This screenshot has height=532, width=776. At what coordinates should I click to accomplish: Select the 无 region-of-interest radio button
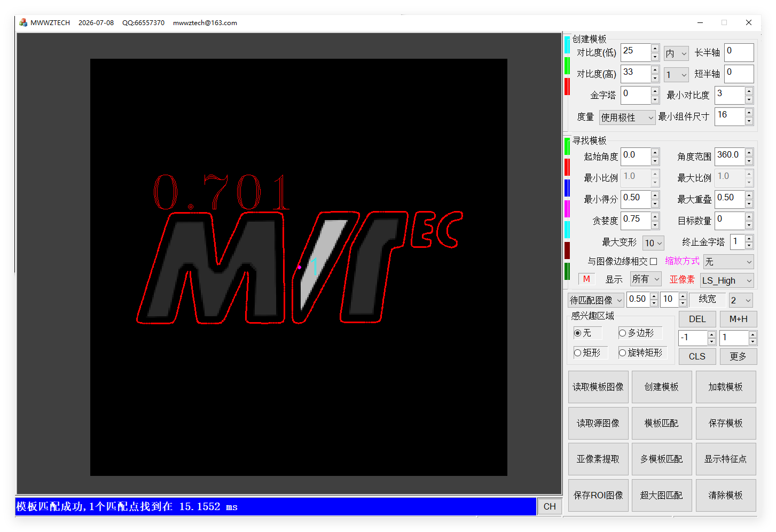[577, 333]
